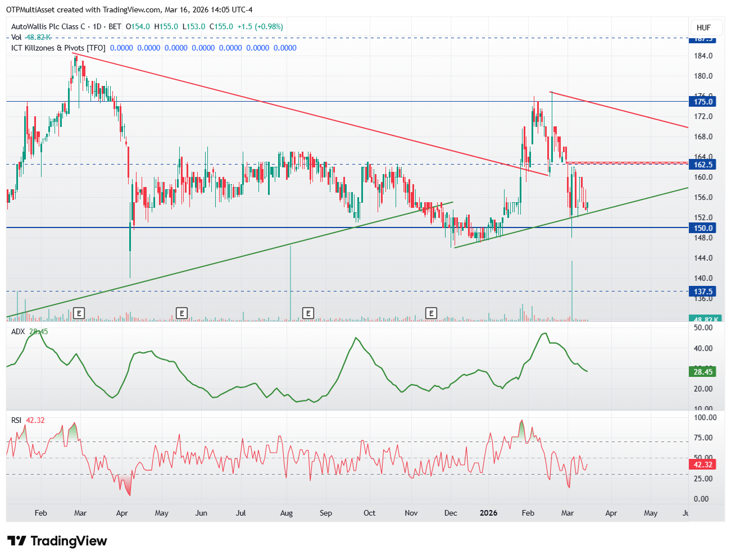Image resolution: width=731 pixels, height=560 pixels.
Task: Click the red RSI 42.32 axis value tag
Action: (x=703, y=465)
